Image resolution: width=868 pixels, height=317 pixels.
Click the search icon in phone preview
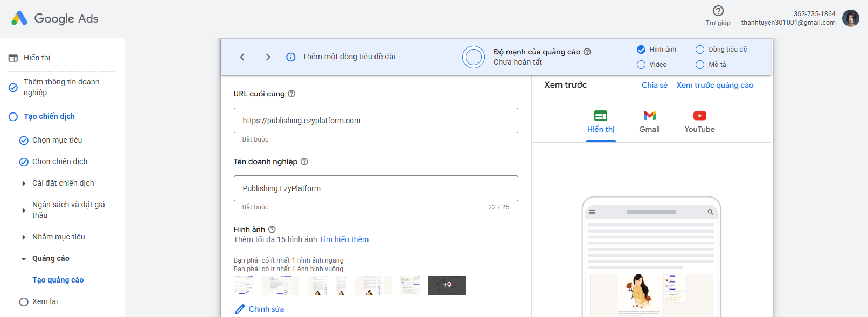tap(711, 212)
